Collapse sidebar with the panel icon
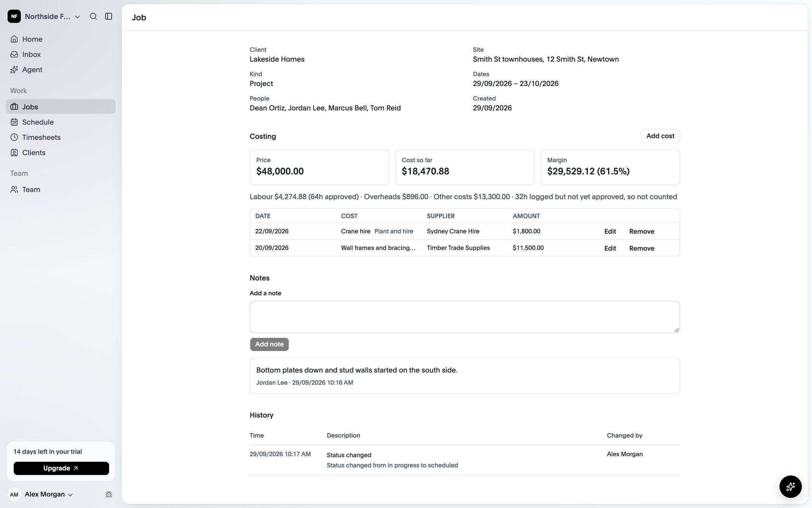The height and width of the screenshot is (508, 812). pyautogui.click(x=109, y=16)
